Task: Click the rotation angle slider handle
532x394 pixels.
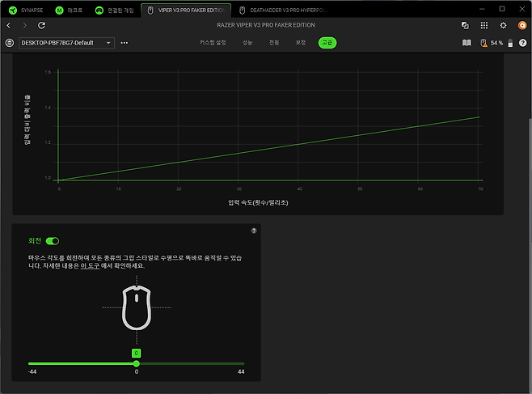Action: tap(137, 363)
